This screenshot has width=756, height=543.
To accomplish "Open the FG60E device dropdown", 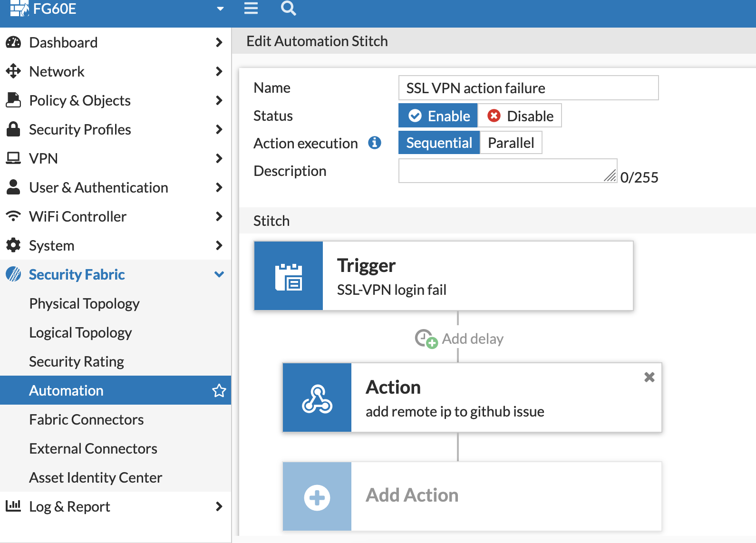I will coord(220,9).
